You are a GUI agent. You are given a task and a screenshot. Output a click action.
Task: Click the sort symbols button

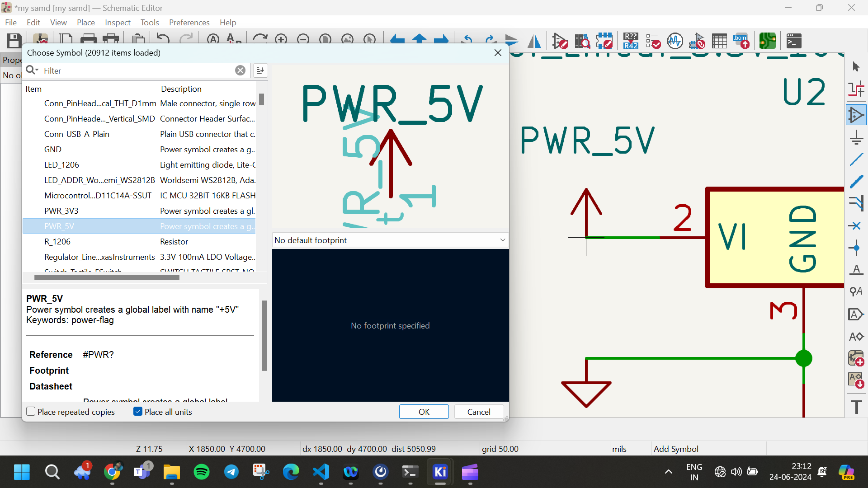coord(260,70)
